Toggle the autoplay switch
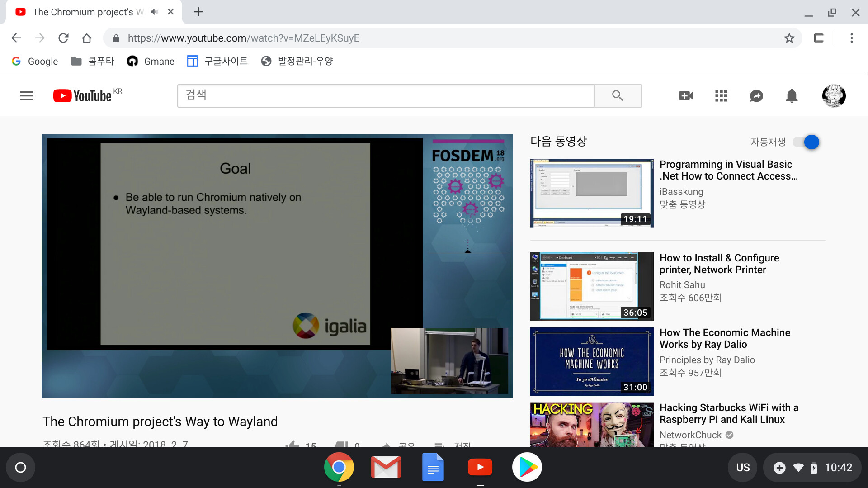This screenshot has width=868, height=488. 806,142
